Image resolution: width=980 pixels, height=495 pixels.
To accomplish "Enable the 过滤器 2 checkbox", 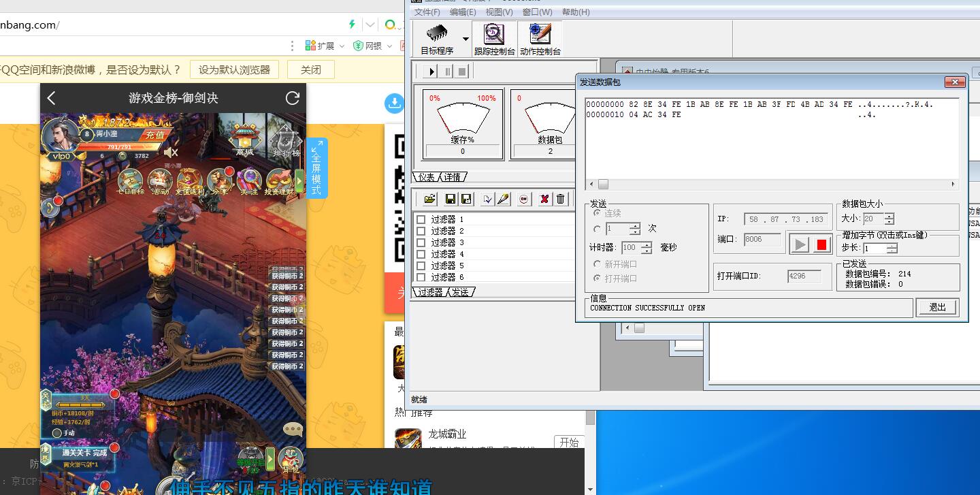I will click(421, 231).
